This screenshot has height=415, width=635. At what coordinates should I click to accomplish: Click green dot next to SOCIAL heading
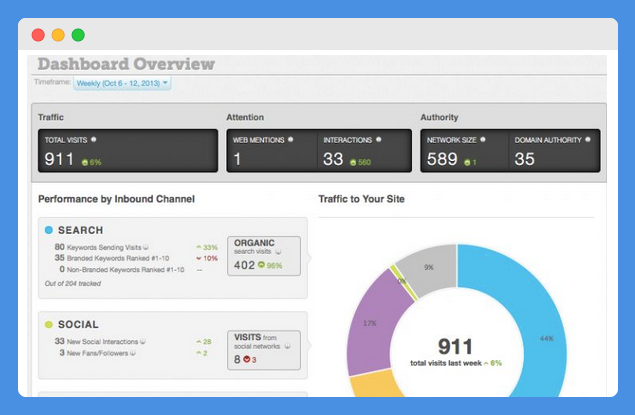(x=49, y=324)
